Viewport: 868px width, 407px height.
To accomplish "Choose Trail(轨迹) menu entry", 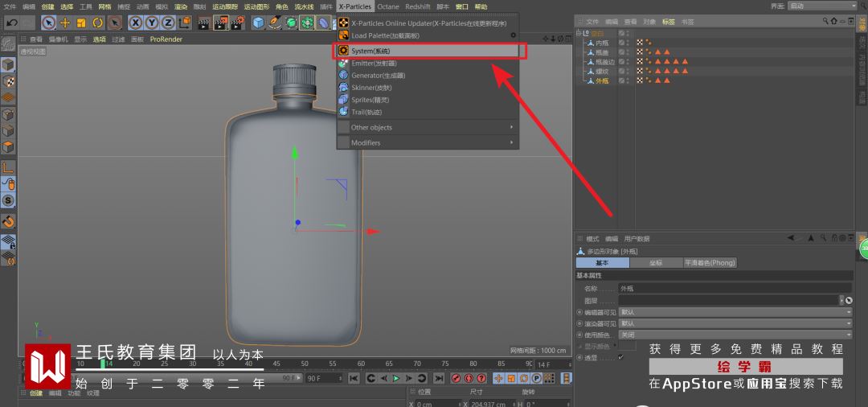I will pos(428,112).
